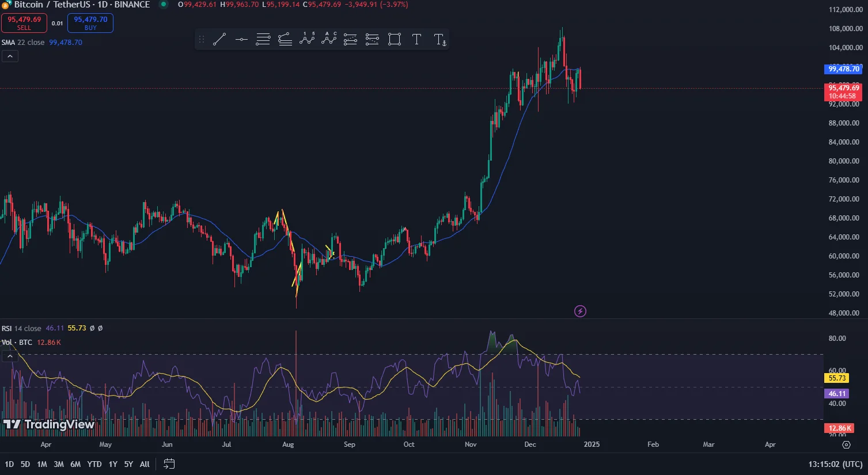The image size is (868, 475).
Task: Switch to the 5D time range
Action: 25,464
